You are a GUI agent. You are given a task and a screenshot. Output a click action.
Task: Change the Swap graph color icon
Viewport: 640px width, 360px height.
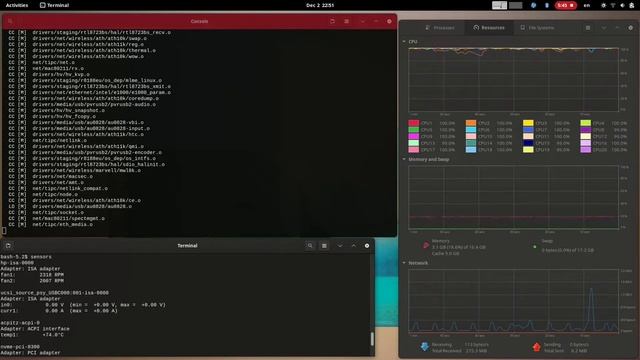pyautogui.click(x=535, y=247)
